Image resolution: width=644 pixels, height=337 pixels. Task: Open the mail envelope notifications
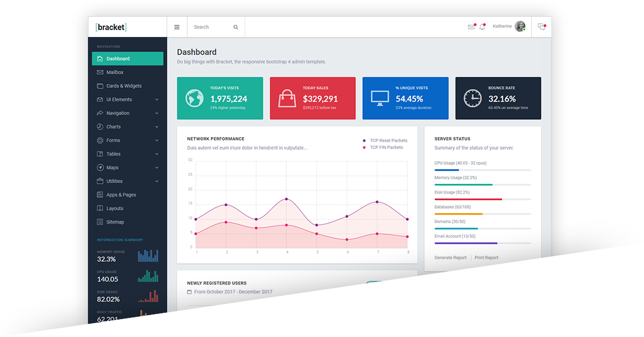pyautogui.click(x=471, y=27)
